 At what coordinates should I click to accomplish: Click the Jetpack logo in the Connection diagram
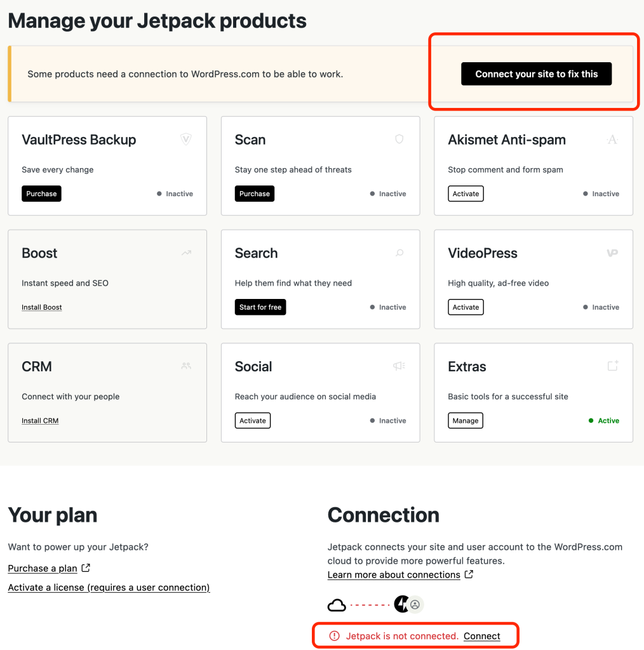(401, 604)
